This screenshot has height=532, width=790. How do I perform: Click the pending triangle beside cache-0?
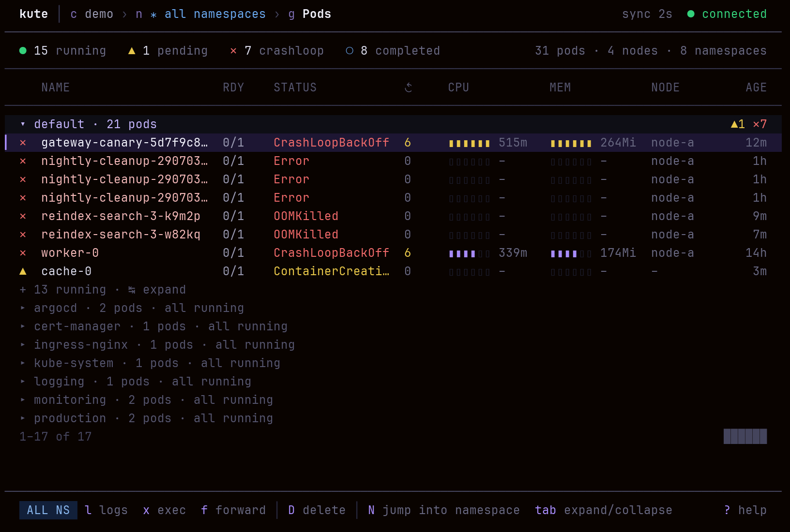pos(23,271)
